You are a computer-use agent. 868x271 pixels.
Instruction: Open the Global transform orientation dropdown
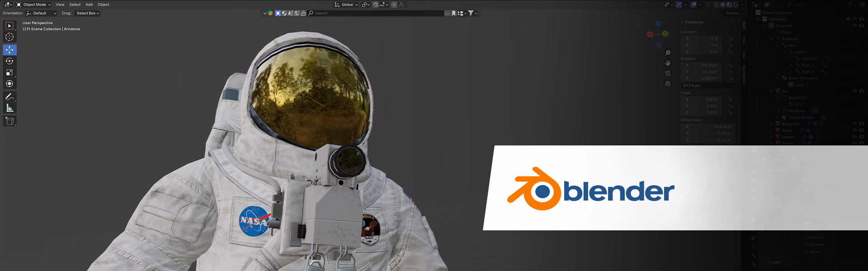click(346, 5)
